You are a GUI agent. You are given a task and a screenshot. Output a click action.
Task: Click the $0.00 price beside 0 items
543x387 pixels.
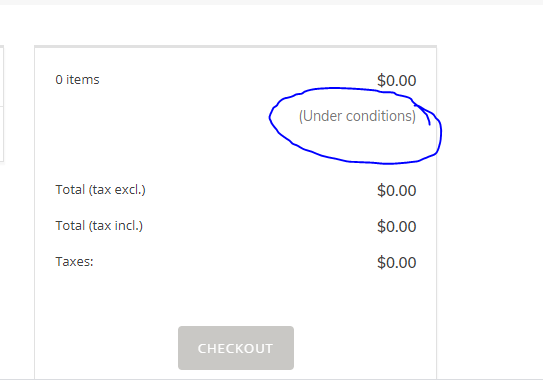click(x=397, y=80)
